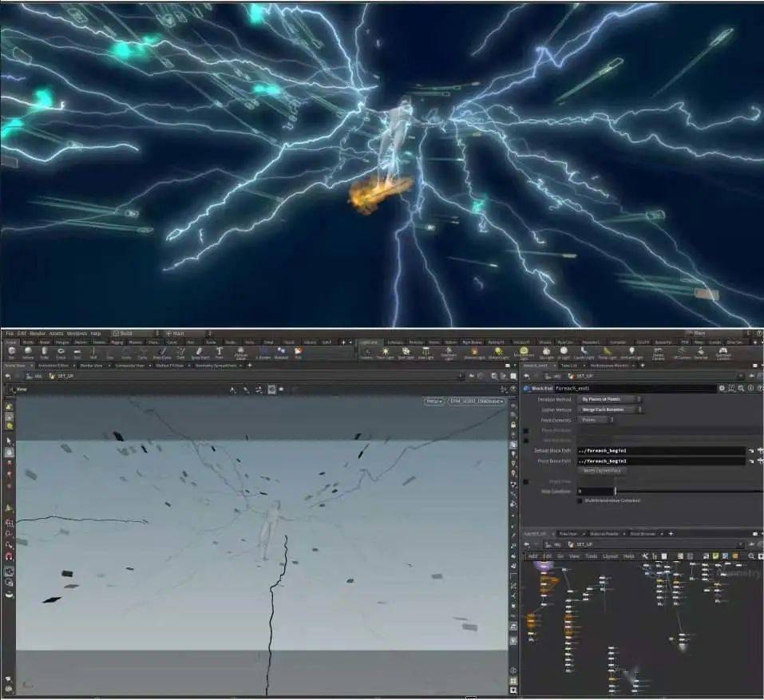
Task: Open the Iteration Method dropdown
Action: coord(611,399)
